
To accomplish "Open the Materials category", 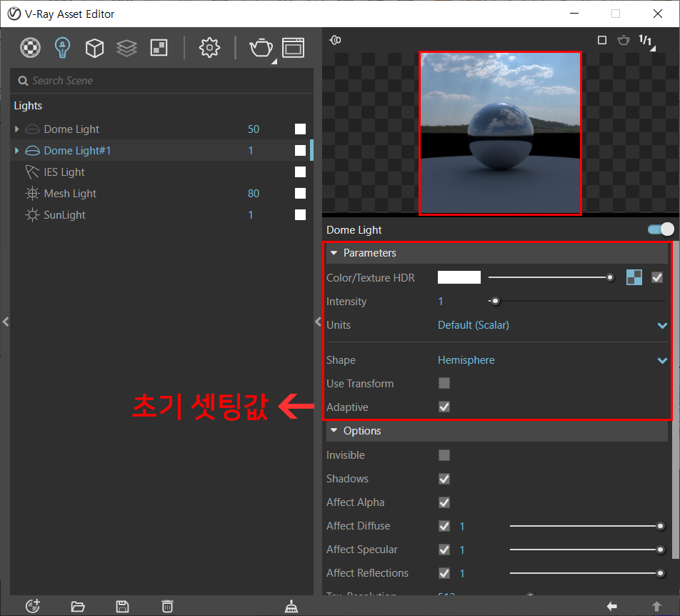I will coord(30,48).
